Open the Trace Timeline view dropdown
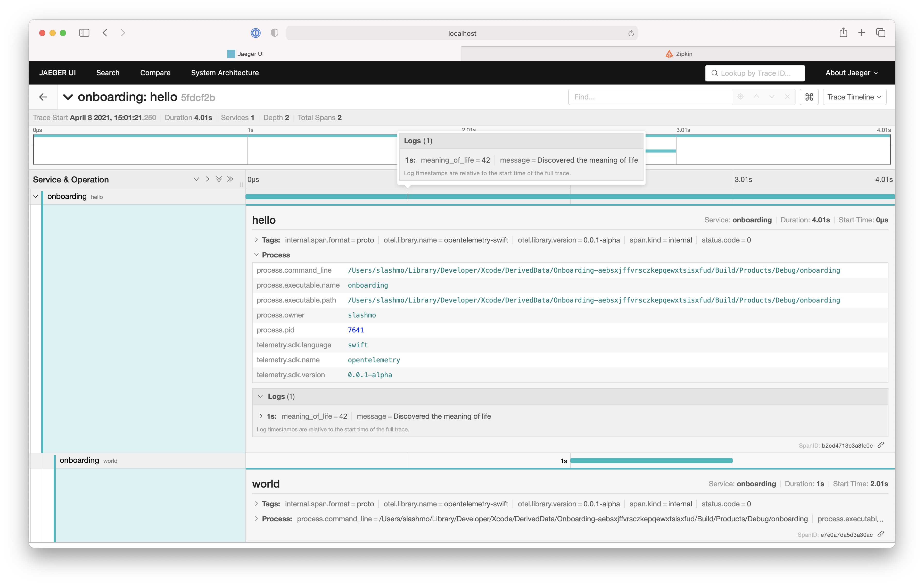Image resolution: width=924 pixels, height=586 pixels. tap(854, 97)
